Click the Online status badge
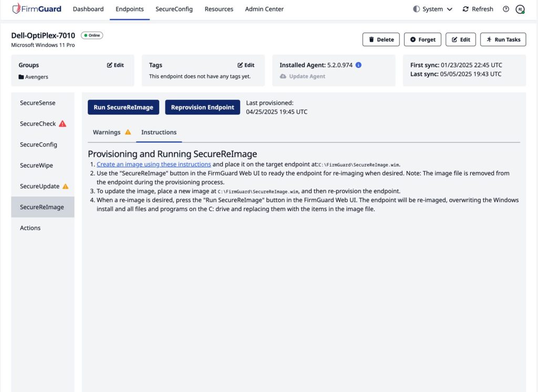 (x=94, y=35)
